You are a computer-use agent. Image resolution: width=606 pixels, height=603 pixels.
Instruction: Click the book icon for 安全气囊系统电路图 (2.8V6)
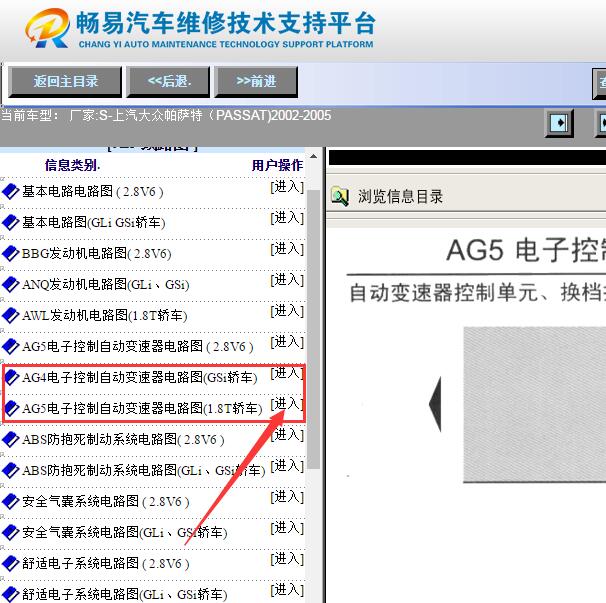pos(10,501)
